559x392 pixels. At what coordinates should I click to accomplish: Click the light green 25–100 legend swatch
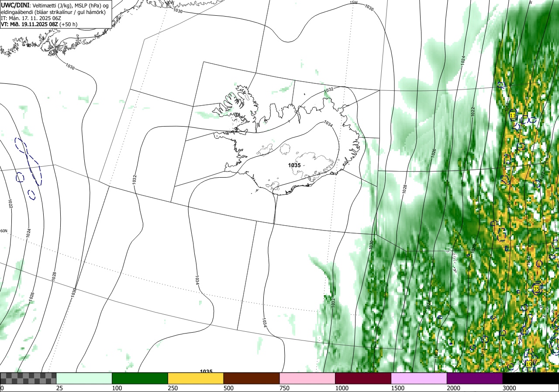click(x=84, y=378)
